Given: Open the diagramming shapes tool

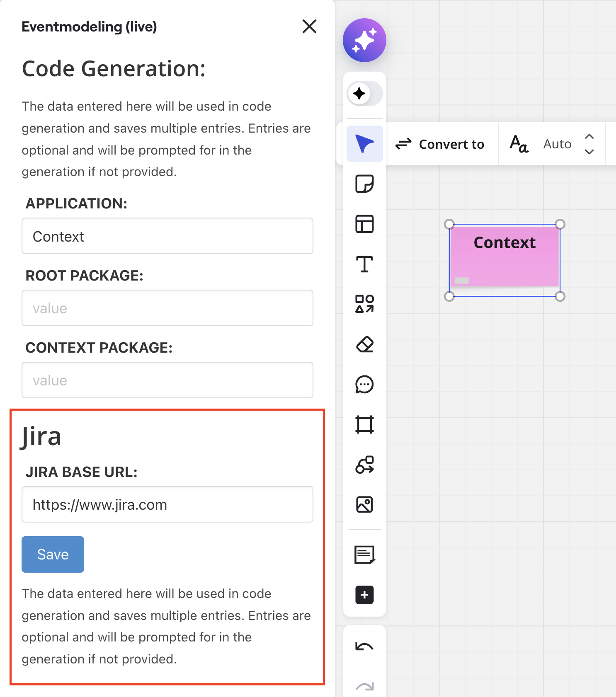Looking at the screenshot, I should click(364, 465).
